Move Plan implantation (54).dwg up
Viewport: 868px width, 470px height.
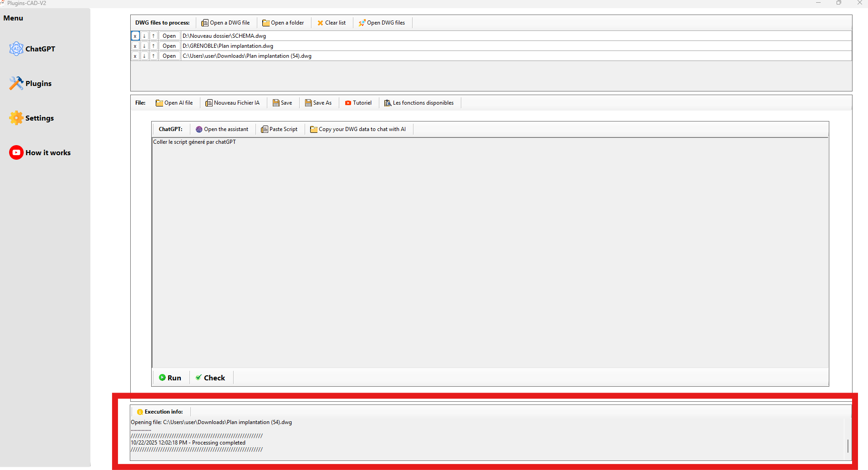tap(153, 56)
